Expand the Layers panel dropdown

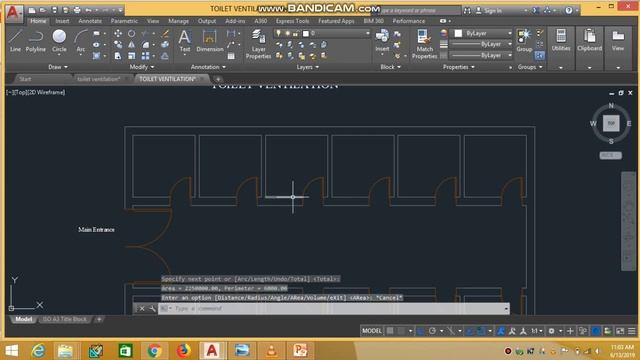click(x=308, y=67)
